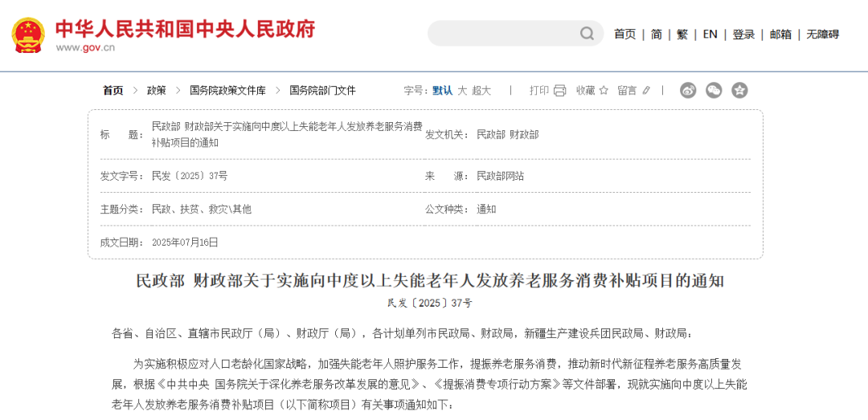Click the pencil comment icon
Image resolution: width=868 pixels, height=420 pixels.
646,91
